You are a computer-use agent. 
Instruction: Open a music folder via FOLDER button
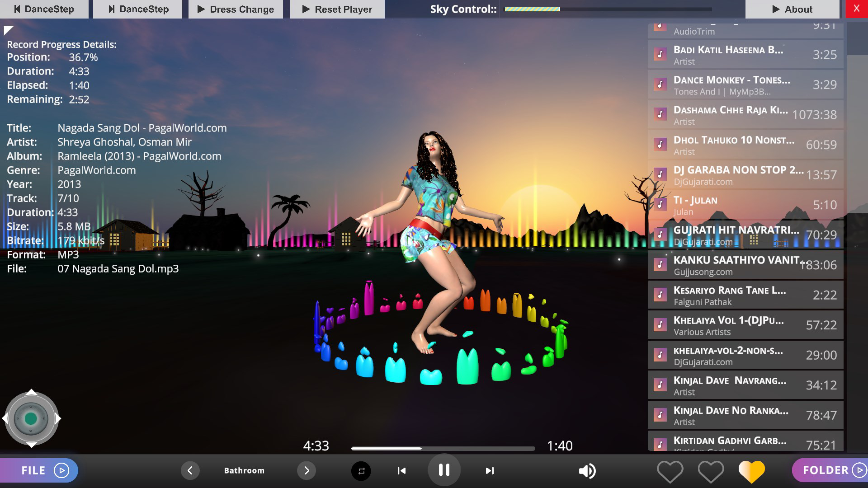(x=830, y=470)
